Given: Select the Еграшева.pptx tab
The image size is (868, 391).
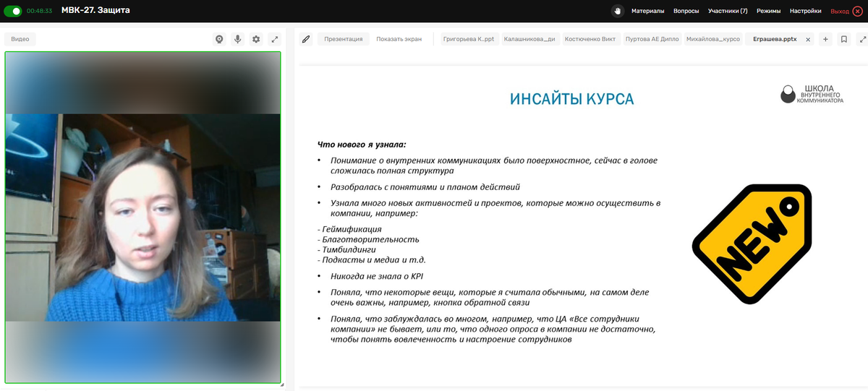Looking at the screenshot, I should coord(774,39).
